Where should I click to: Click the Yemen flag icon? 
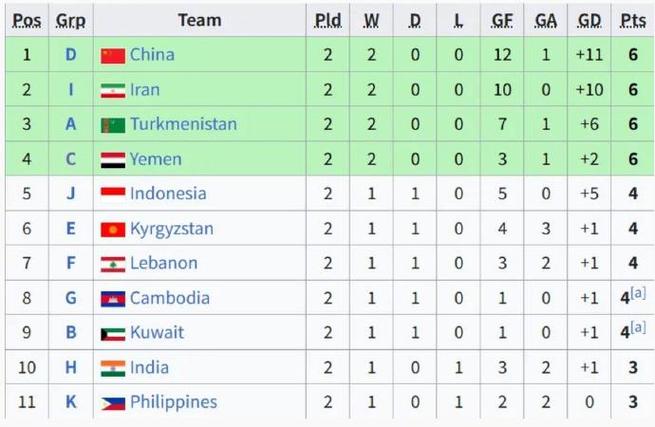click(112, 160)
